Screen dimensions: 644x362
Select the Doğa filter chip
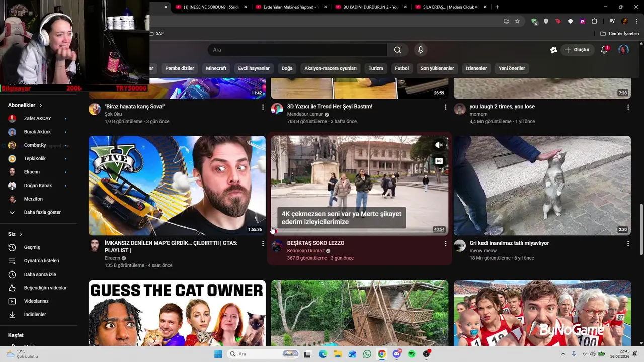pyautogui.click(x=287, y=68)
